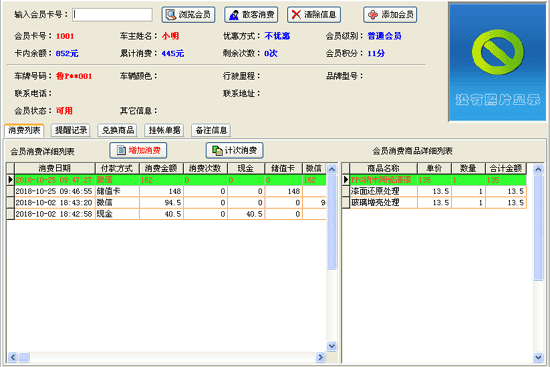This screenshot has height=367, width=550.
Task: Click the up arrow of product list scrollbar
Action: 538,169
